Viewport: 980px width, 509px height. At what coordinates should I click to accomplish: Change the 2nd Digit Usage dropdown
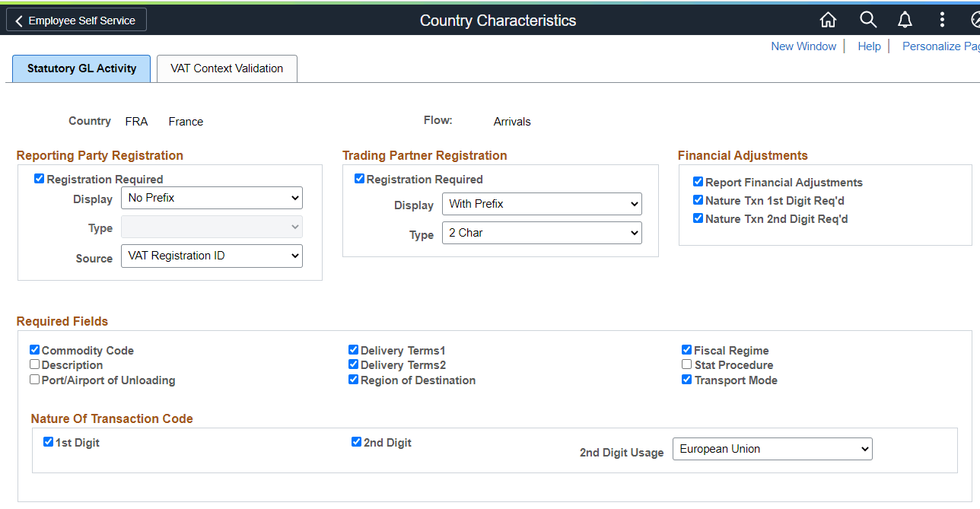(x=772, y=449)
